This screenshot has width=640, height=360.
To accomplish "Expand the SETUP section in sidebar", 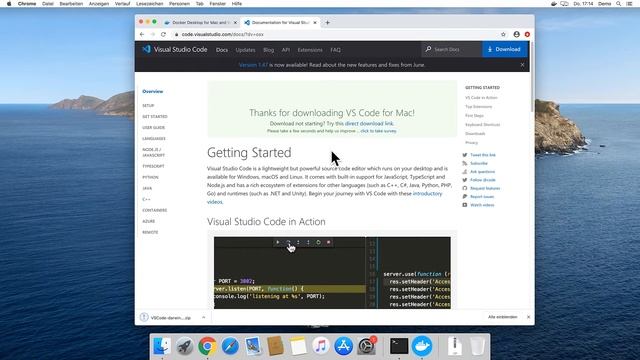I will [x=148, y=106].
